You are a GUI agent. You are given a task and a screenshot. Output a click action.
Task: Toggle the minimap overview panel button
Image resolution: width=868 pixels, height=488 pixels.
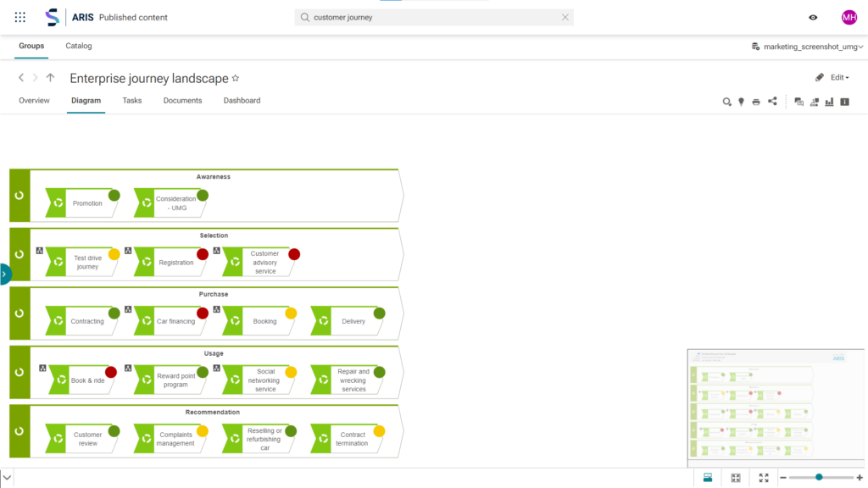(708, 478)
